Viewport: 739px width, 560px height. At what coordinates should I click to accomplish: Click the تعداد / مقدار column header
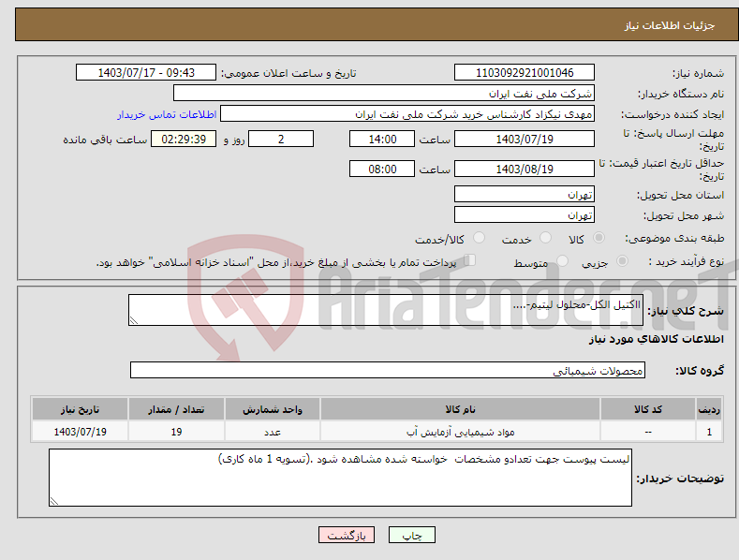pyautogui.click(x=176, y=409)
